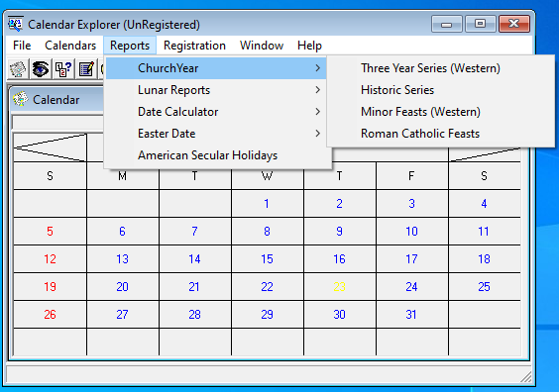Open the Date Calculator submenu
Viewport: 559px width, 392px height.
point(216,112)
